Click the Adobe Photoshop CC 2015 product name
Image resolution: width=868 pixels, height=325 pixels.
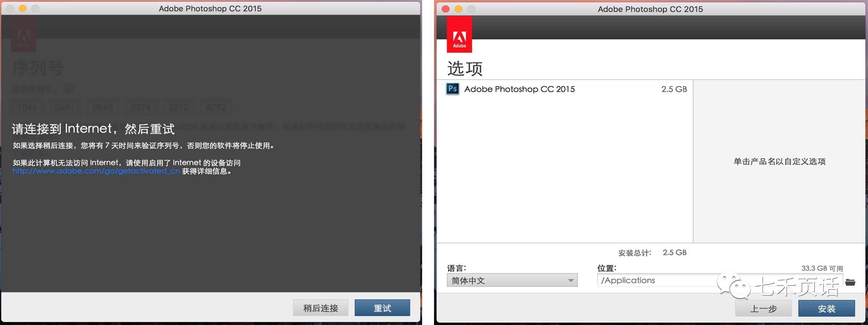[x=519, y=89]
